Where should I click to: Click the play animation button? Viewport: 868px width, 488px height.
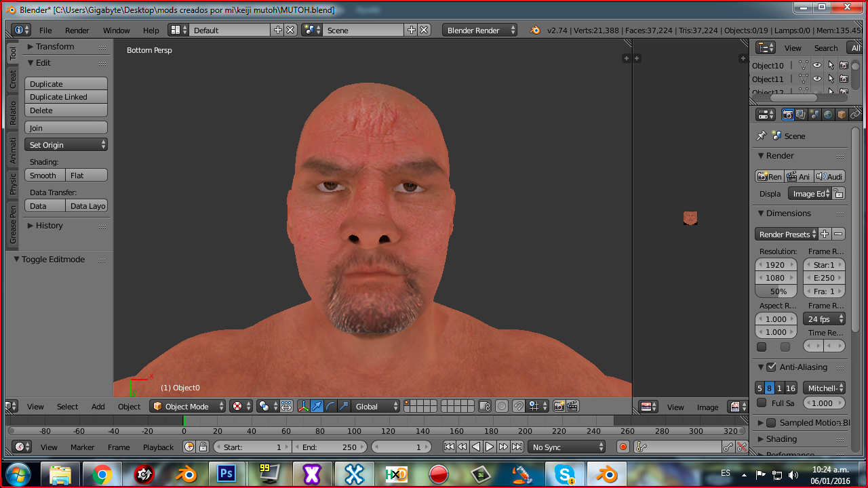490,447
